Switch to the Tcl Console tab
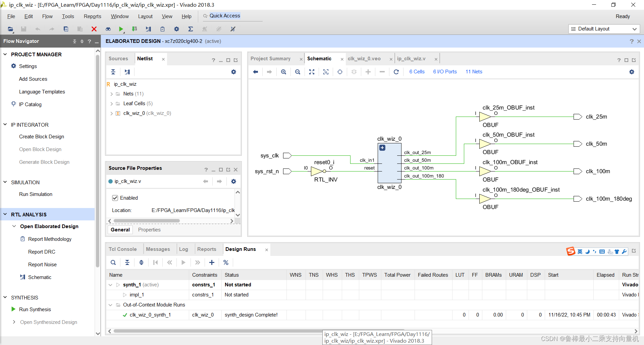644x345 pixels. pyautogui.click(x=122, y=249)
